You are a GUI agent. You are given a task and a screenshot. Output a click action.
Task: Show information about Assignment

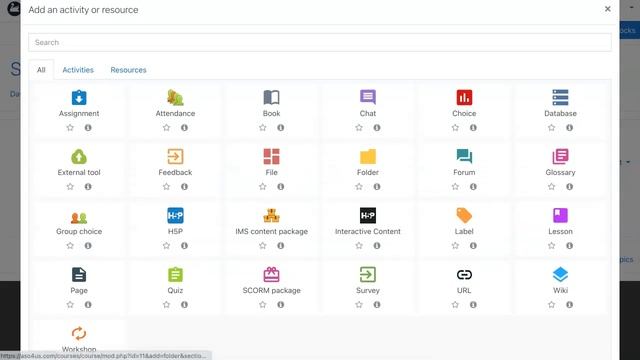pos(88,128)
